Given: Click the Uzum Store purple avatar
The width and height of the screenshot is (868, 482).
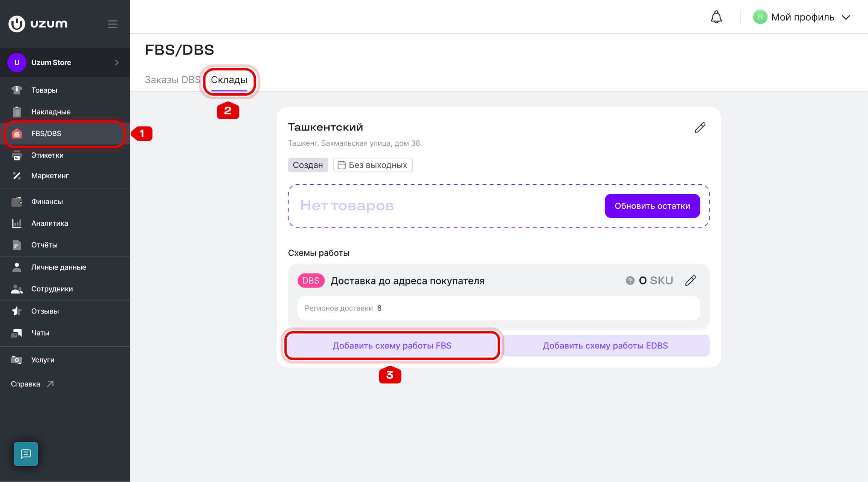Looking at the screenshot, I should 17,62.
